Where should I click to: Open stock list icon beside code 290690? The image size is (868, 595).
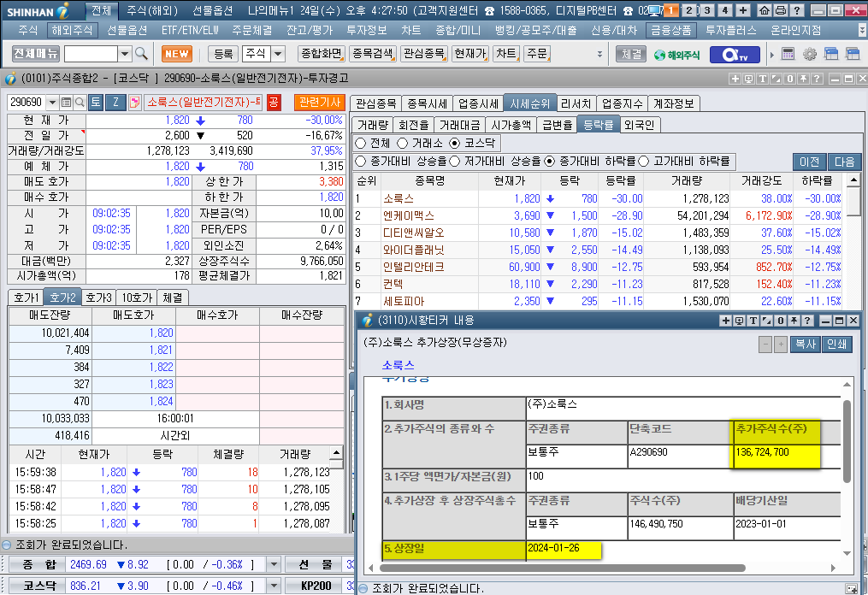coord(66,103)
